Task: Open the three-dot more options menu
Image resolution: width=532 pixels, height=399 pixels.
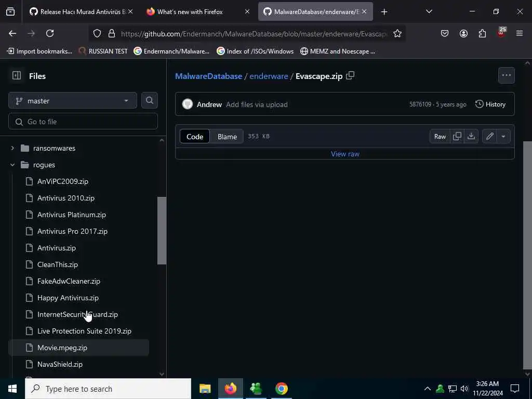Action: (x=506, y=75)
